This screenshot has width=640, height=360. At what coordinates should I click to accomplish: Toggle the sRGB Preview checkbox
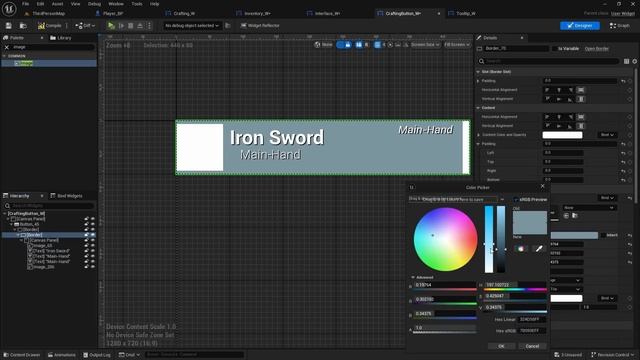516,200
